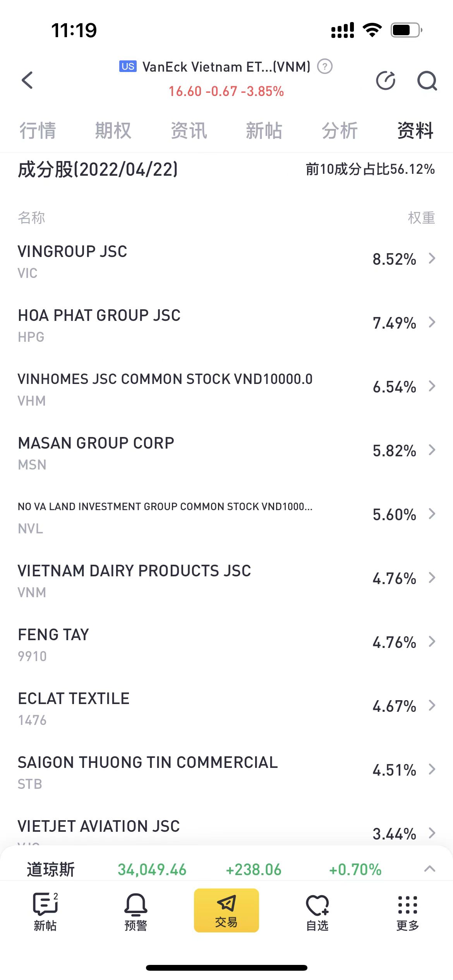Open MASAN GROUP CORP row chevron
Screen dimensions: 453x980
pyautogui.click(x=432, y=450)
